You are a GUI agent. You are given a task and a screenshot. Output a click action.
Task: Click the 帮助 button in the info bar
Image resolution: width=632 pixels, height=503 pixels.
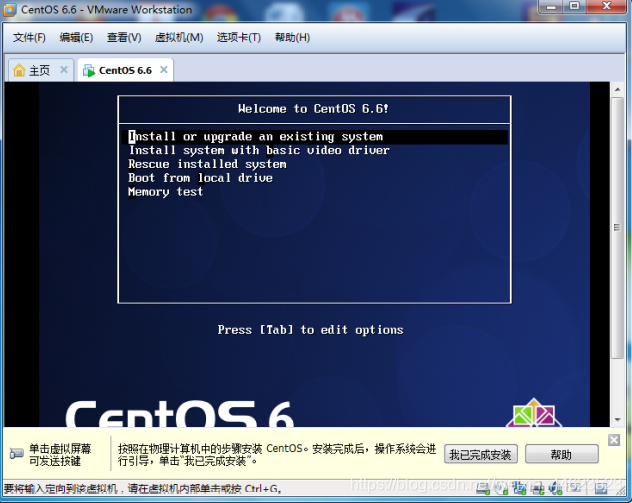pyautogui.click(x=561, y=455)
